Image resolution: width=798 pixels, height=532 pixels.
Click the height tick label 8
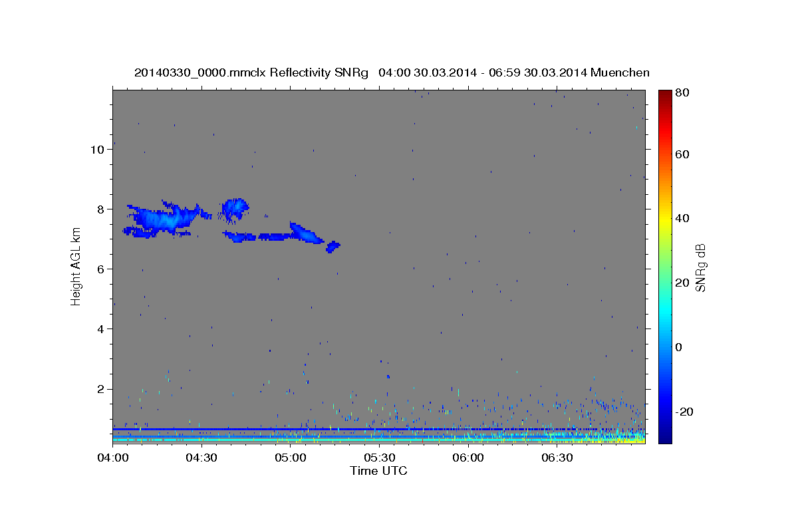click(x=100, y=209)
